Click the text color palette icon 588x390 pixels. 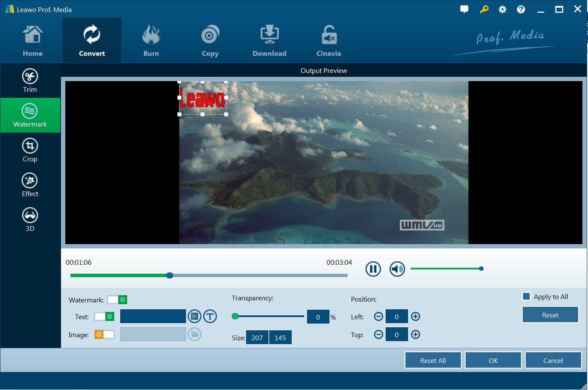tap(195, 317)
